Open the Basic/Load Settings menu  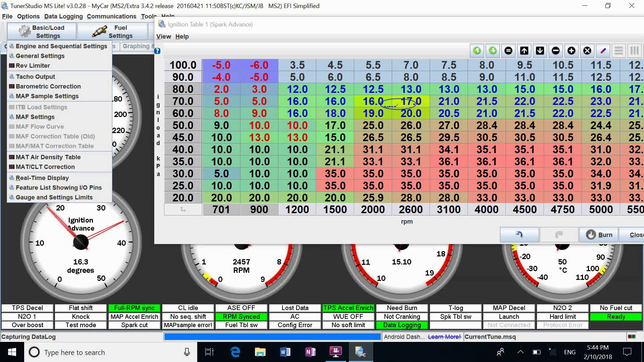pyautogui.click(x=41, y=31)
